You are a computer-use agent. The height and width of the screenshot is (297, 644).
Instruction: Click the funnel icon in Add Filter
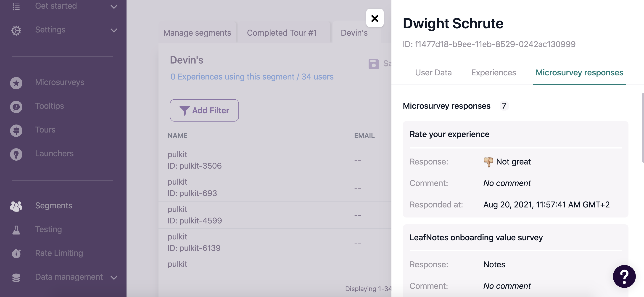point(185,111)
